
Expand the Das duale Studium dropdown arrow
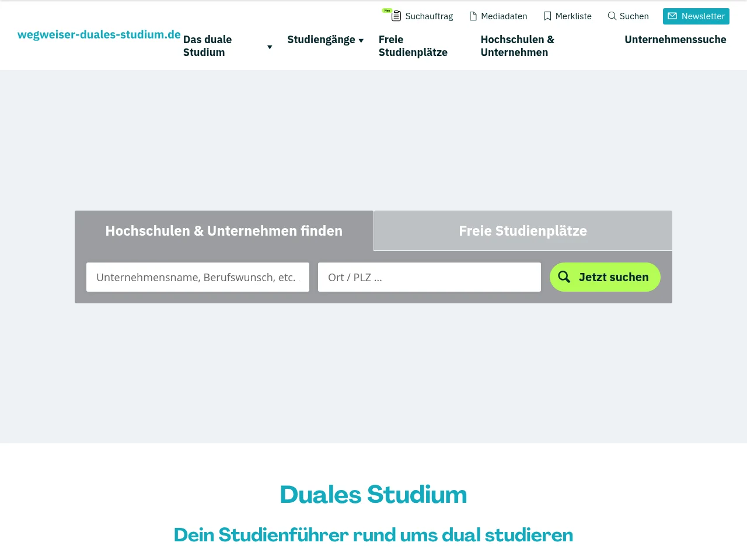click(270, 47)
